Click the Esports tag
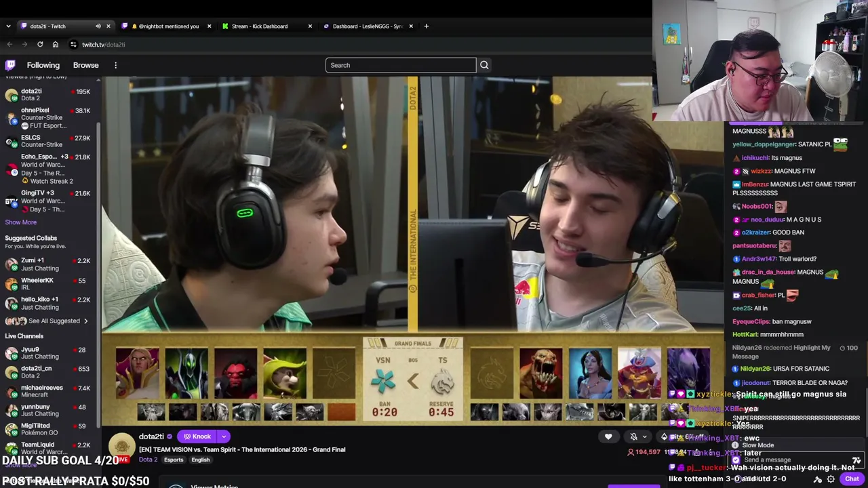868x488 pixels. point(174,460)
